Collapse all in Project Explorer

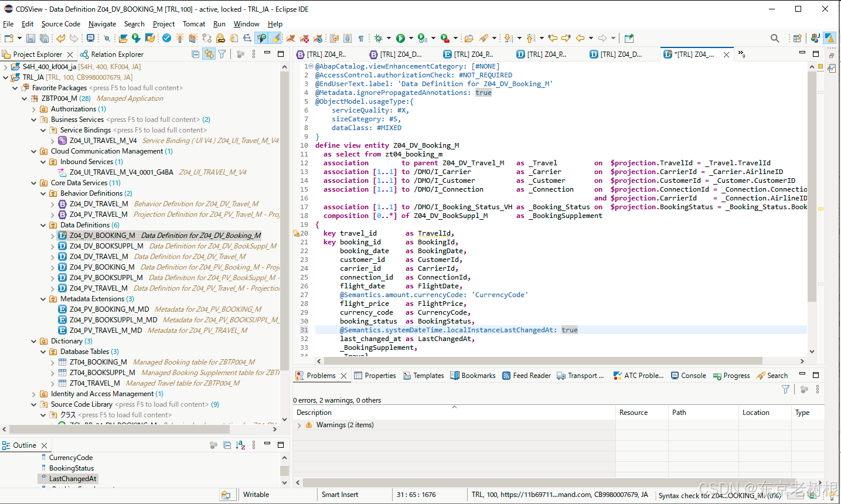pyautogui.click(x=196, y=54)
